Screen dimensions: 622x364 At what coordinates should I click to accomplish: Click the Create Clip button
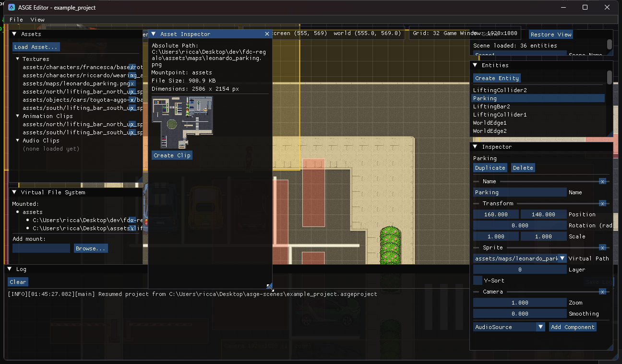[172, 155]
